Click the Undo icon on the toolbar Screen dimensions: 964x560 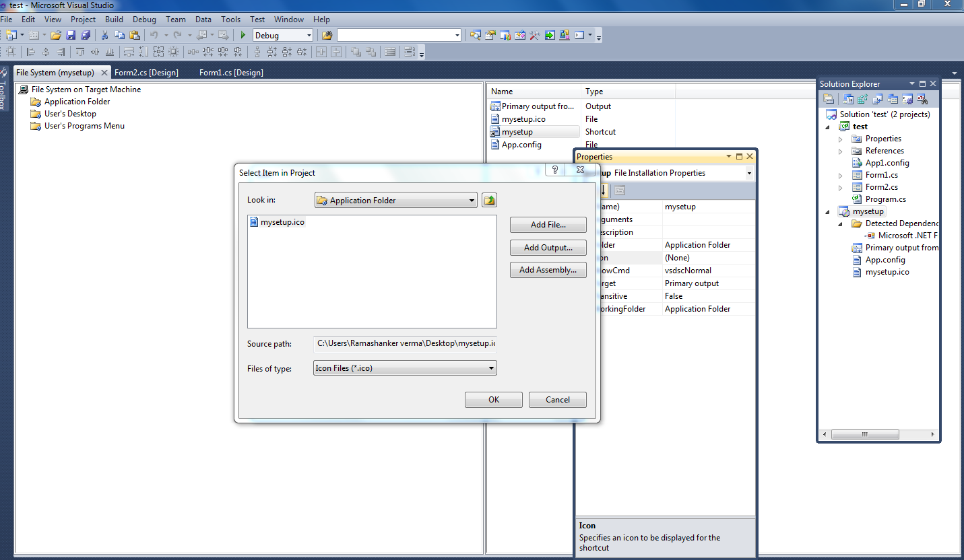[x=153, y=34]
